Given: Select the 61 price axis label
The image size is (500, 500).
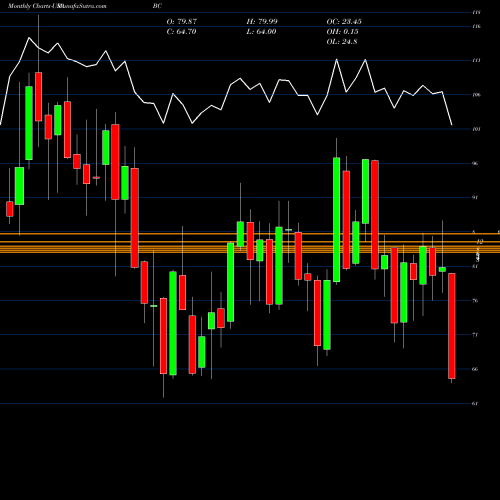Looking at the screenshot, I should (475, 403).
